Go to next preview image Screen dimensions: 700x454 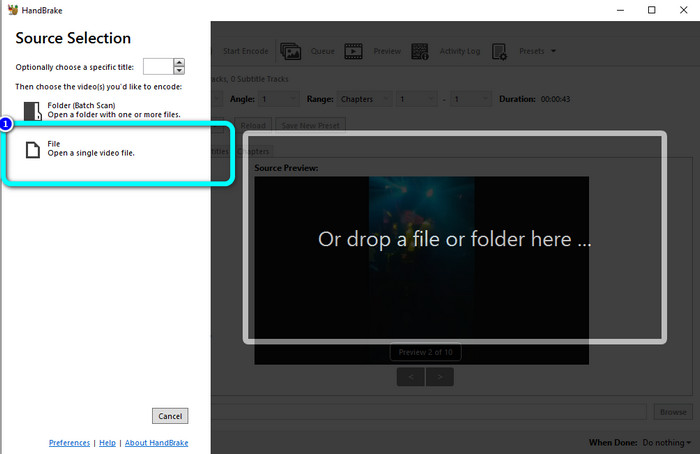[x=440, y=377]
